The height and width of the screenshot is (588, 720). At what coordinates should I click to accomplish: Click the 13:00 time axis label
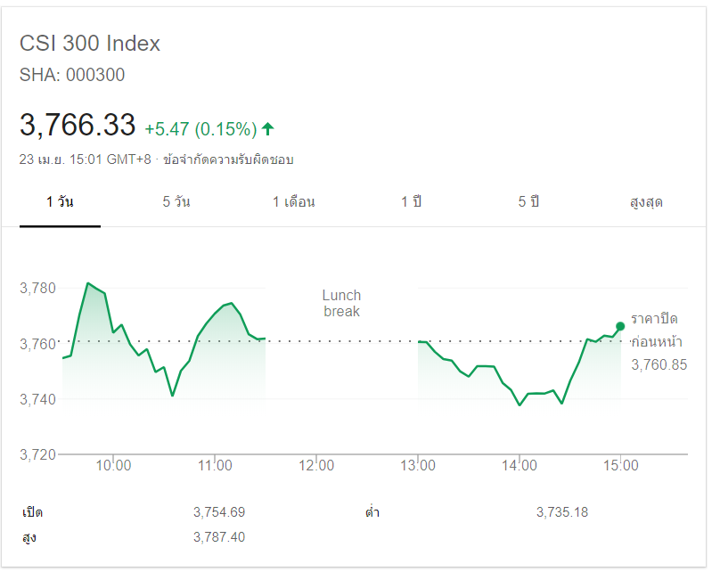pyautogui.click(x=418, y=465)
